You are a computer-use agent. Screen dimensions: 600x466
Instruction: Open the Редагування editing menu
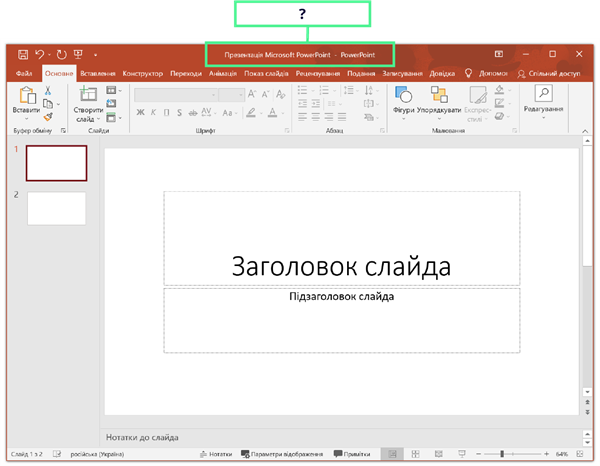pos(543,103)
